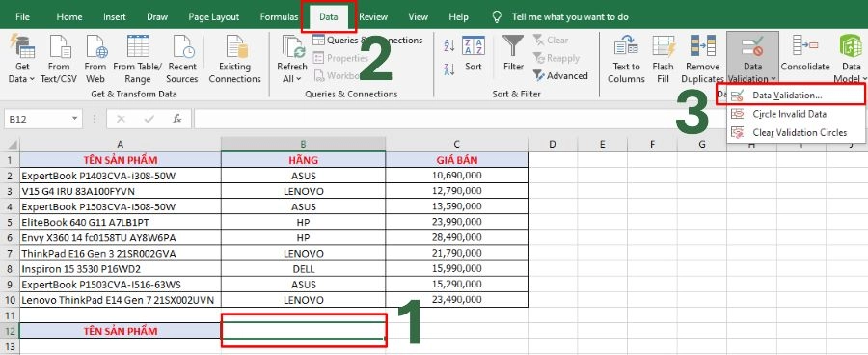
Task: Launch Text to Columns
Action: tap(626, 59)
